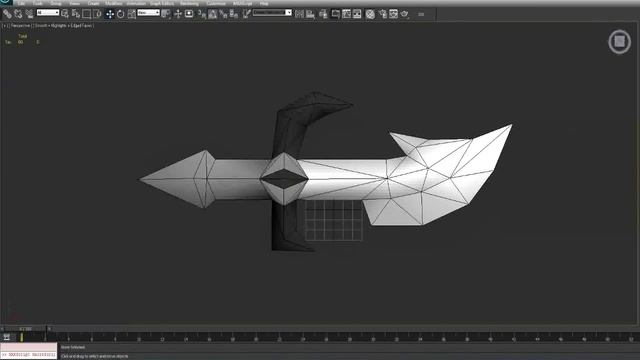Open the Rendered Frame Window
640x360 pixels.
[x=393, y=14]
